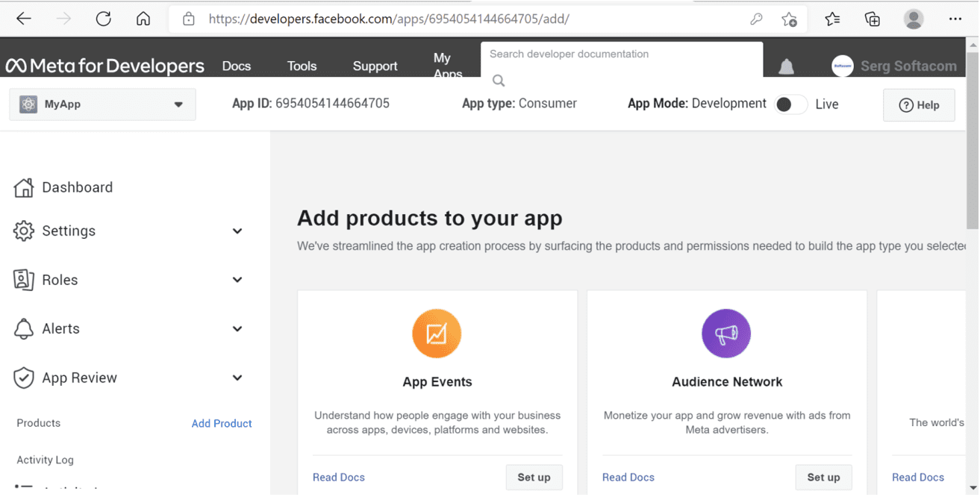Click the Meta for Developers logo
980x500 pixels.
105,66
